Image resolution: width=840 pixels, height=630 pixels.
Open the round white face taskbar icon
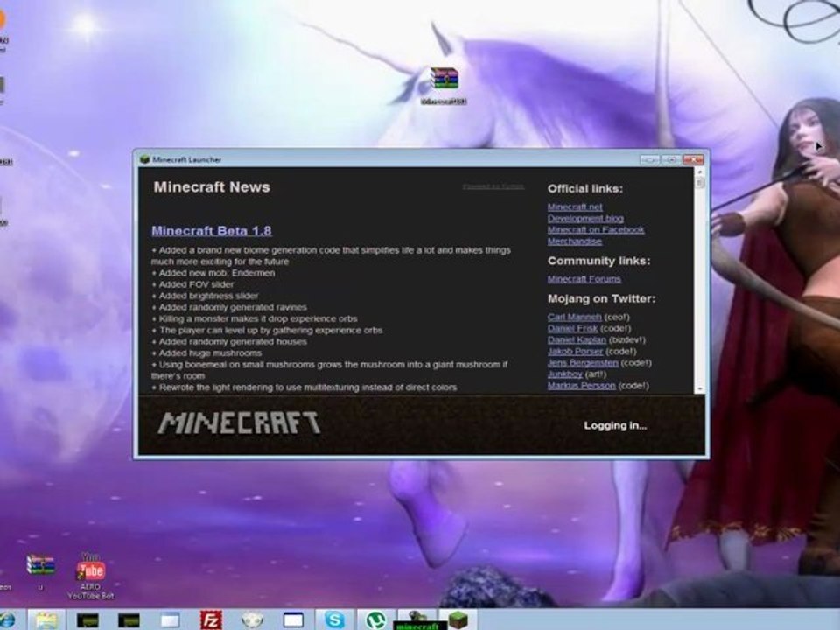(x=252, y=620)
